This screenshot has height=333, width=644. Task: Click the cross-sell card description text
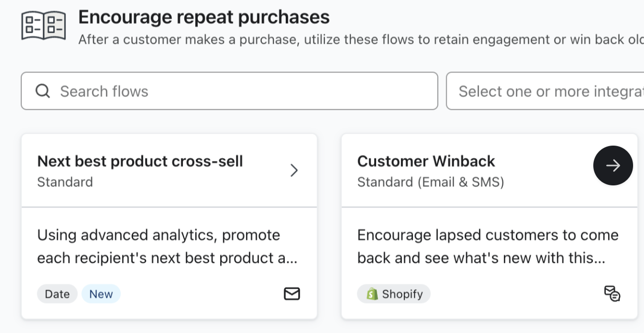[x=167, y=247]
